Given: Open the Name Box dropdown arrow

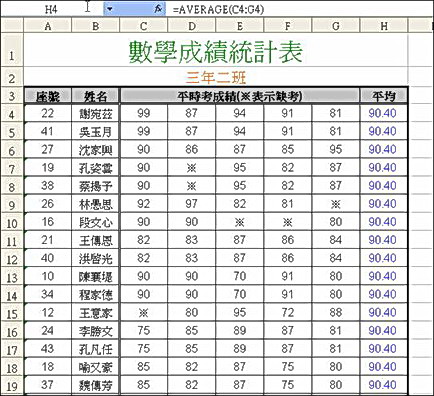Looking at the screenshot, I should tap(109, 9).
